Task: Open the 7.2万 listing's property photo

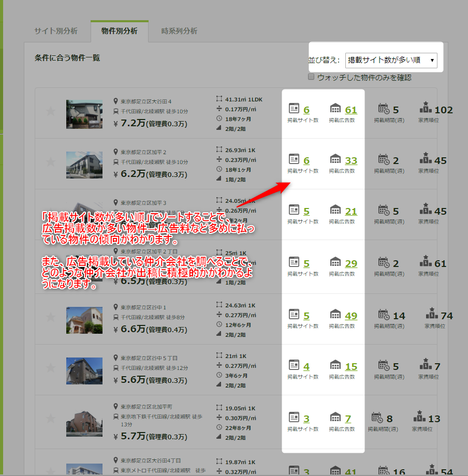Action: [84, 114]
